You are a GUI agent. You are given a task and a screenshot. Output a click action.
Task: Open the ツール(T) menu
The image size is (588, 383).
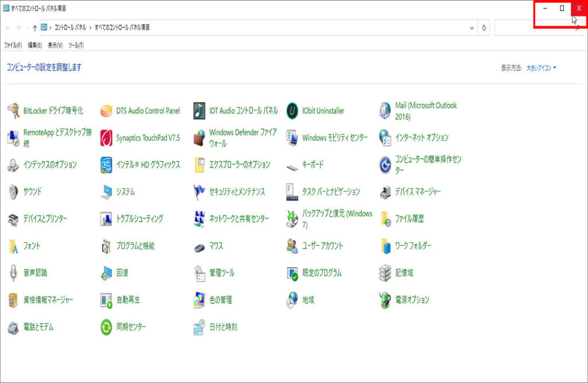76,45
